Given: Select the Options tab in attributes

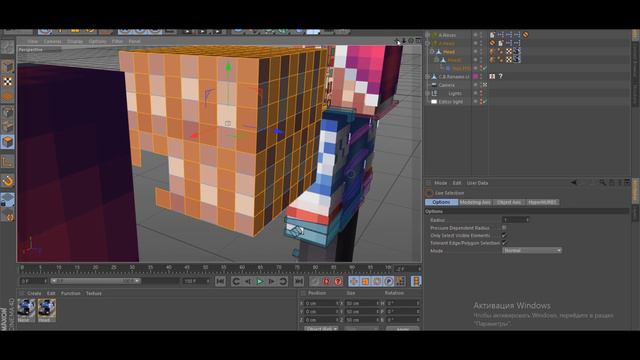Looking at the screenshot, I should (441, 202).
